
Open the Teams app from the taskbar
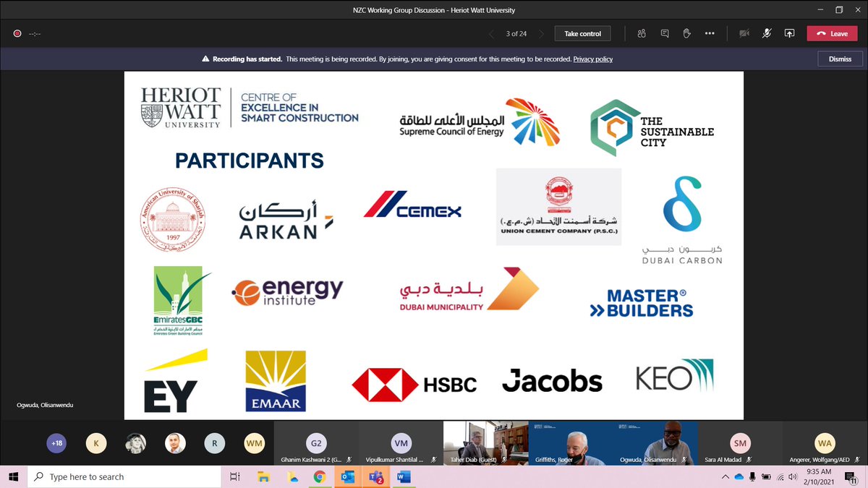[x=375, y=477]
